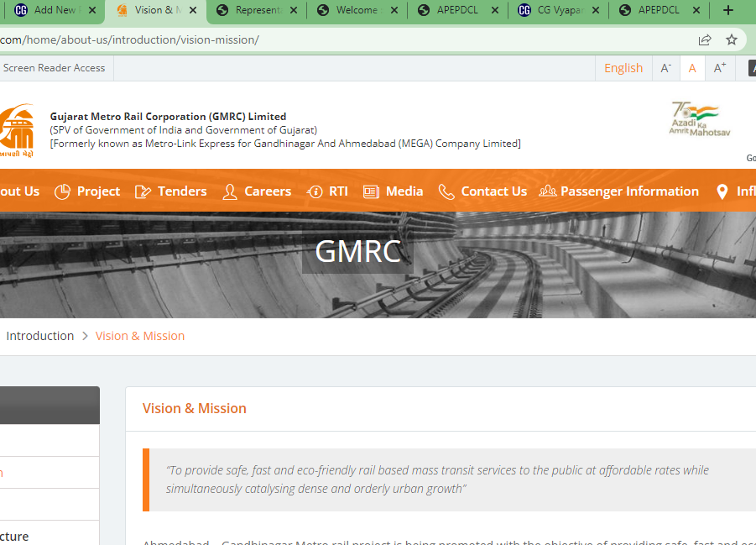Click the vision statement quote text

pos(437,479)
